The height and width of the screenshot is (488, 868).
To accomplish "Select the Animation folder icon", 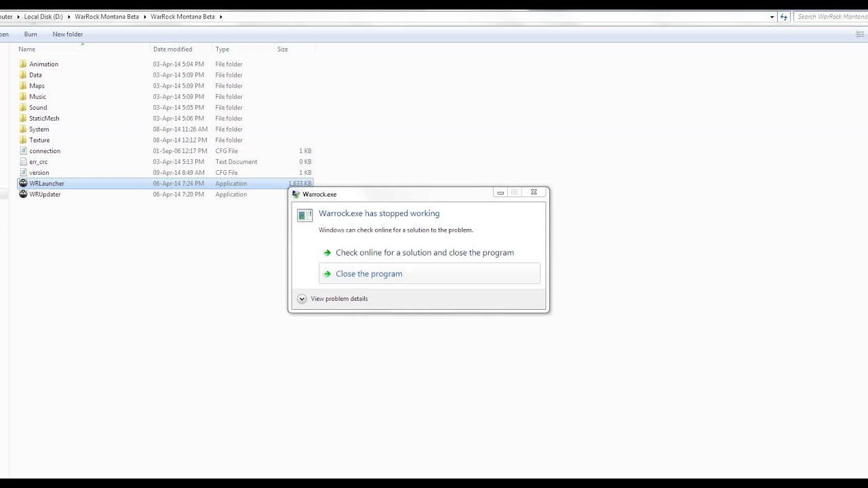I will pos(23,64).
